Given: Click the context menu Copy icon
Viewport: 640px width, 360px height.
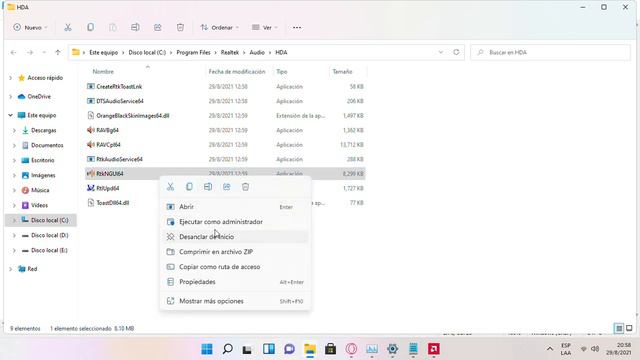Looking at the screenshot, I should pyautogui.click(x=189, y=187).
